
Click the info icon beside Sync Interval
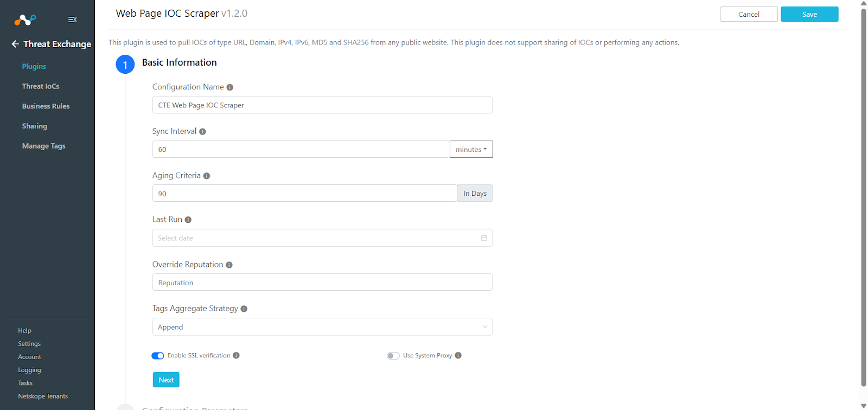(202, 131)
